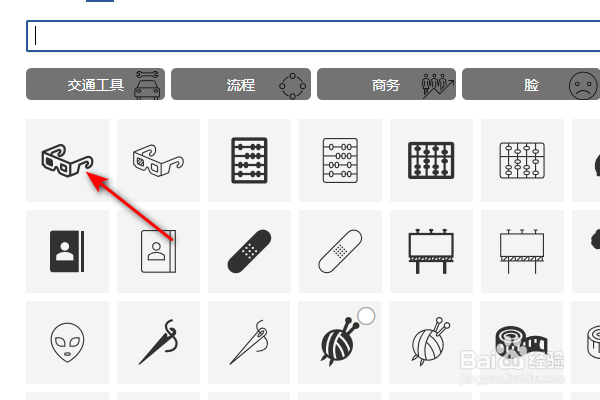Open the 交通工具 icon category
600x400 pixels.
95,84
